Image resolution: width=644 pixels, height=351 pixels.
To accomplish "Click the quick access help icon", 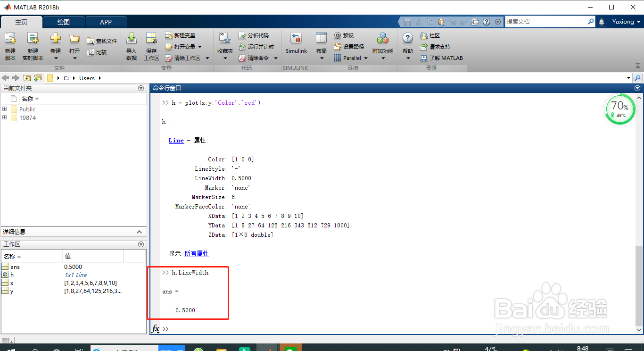I will pos(487,22).
